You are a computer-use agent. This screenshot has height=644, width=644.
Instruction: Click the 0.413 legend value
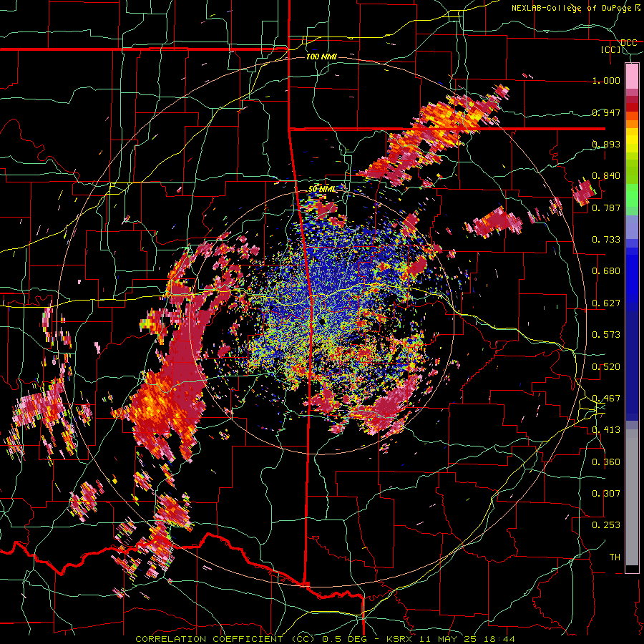pyautogui.click(x=606, y=430)
